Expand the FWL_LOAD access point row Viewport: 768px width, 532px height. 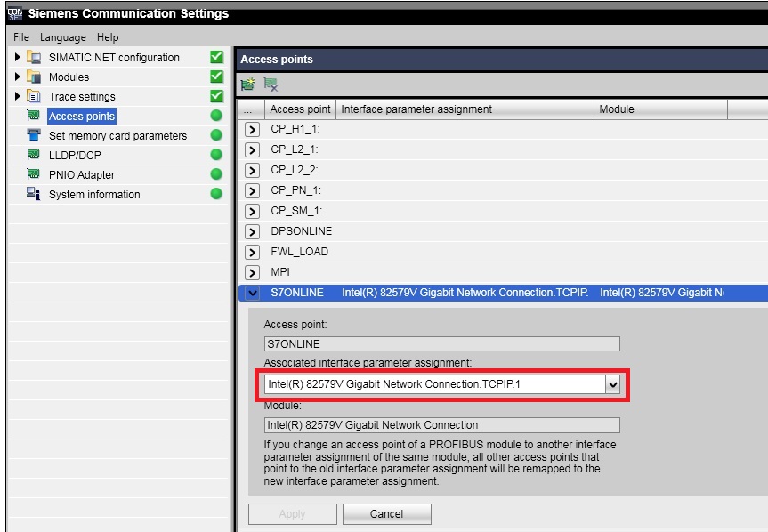click(252, 252)
